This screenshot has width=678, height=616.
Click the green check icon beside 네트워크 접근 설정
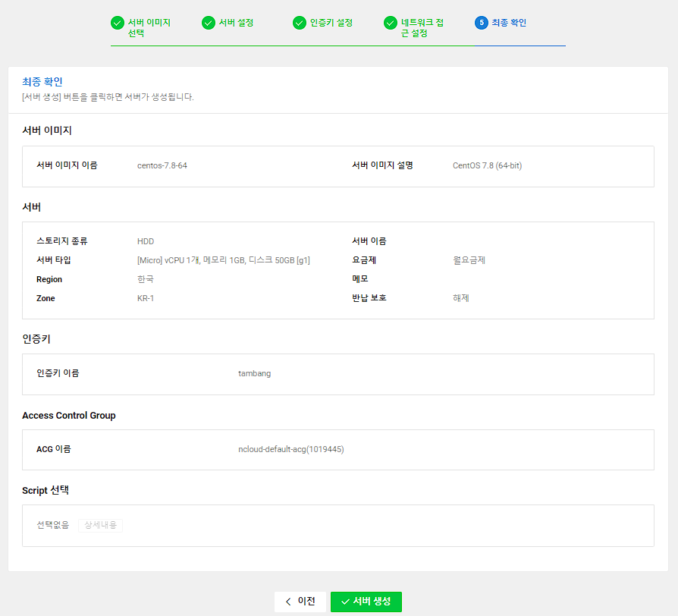(x=391, y=23)
